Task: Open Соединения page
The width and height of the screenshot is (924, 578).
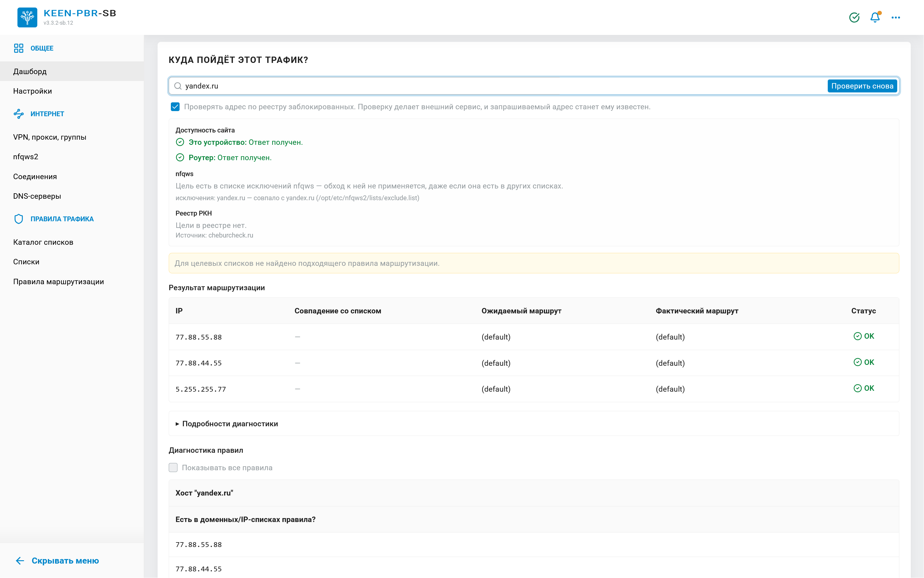Action: point(72,176)
